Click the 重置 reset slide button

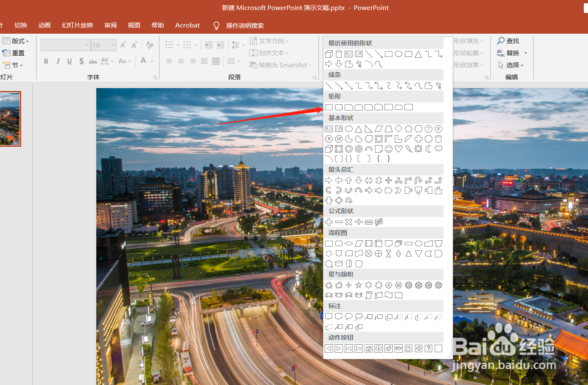coord(13,53)
